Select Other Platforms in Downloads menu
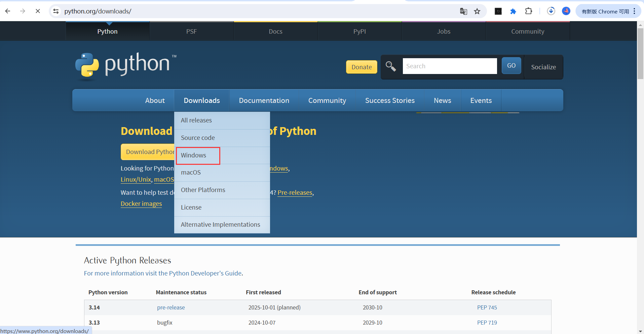 tap(222, 190)
